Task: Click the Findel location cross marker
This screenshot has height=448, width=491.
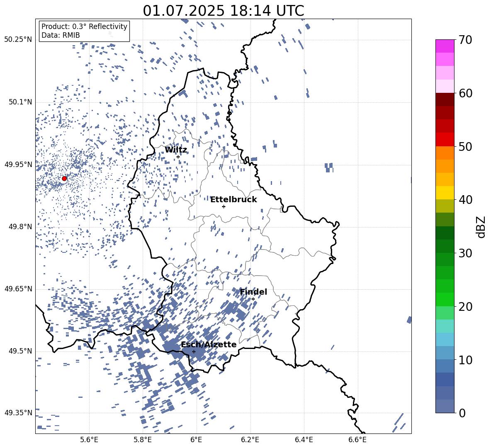Action: (253, 299)
